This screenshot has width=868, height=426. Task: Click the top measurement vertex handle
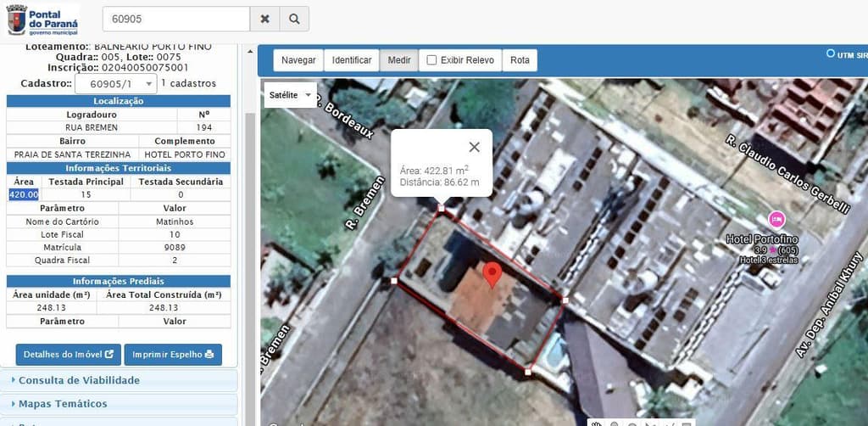[441, 208]
